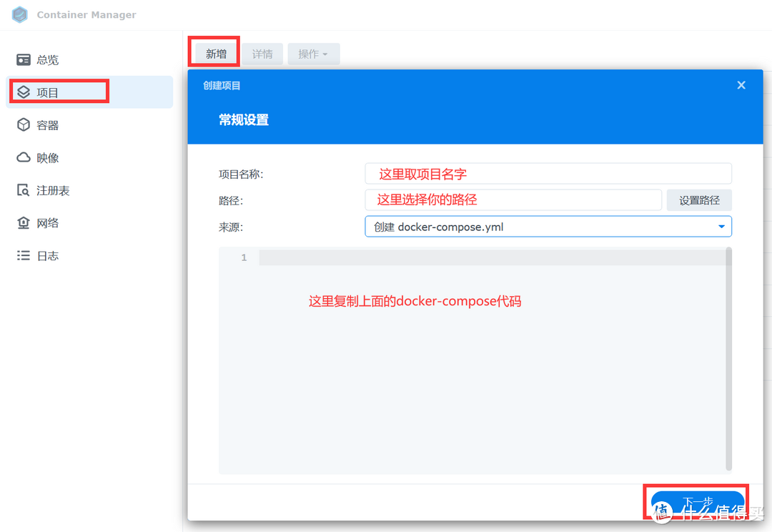Screen dimensions: 772x532
Task: Click the 映像 image icon in sidebar
Action: 48,157
